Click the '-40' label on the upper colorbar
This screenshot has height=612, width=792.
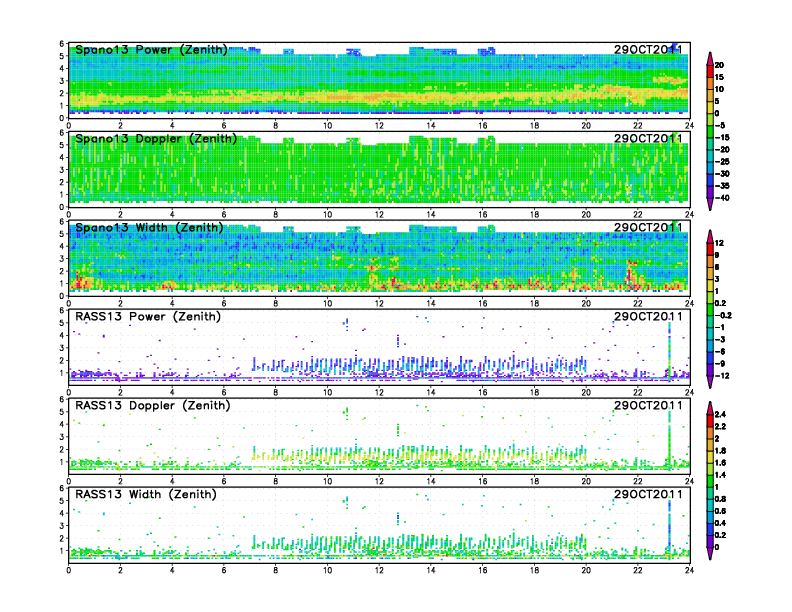click(722, 198)
